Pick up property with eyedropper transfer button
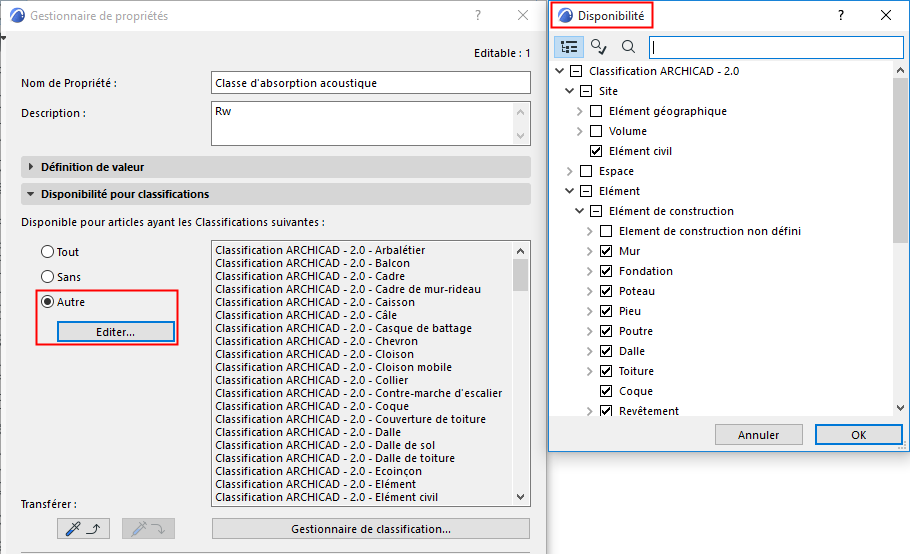This screenshot has height=554, width=910. 83,528
